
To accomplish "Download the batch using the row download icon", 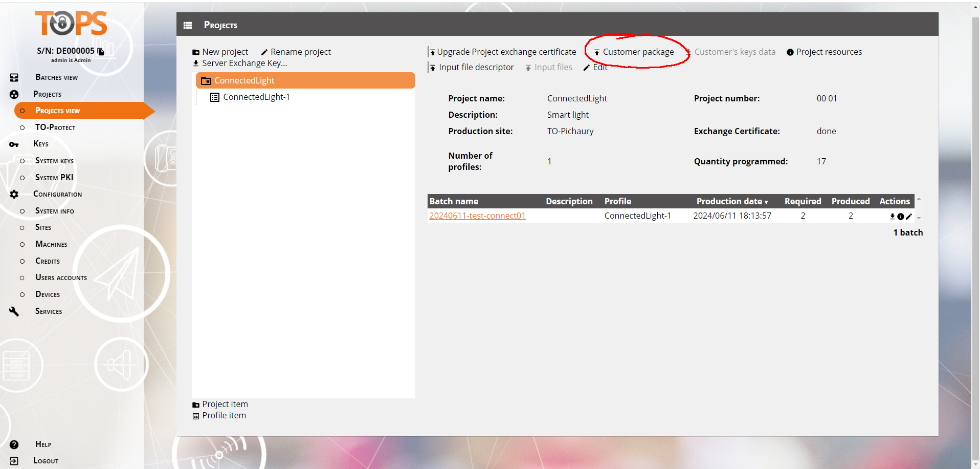I will (x=893, y=217).
